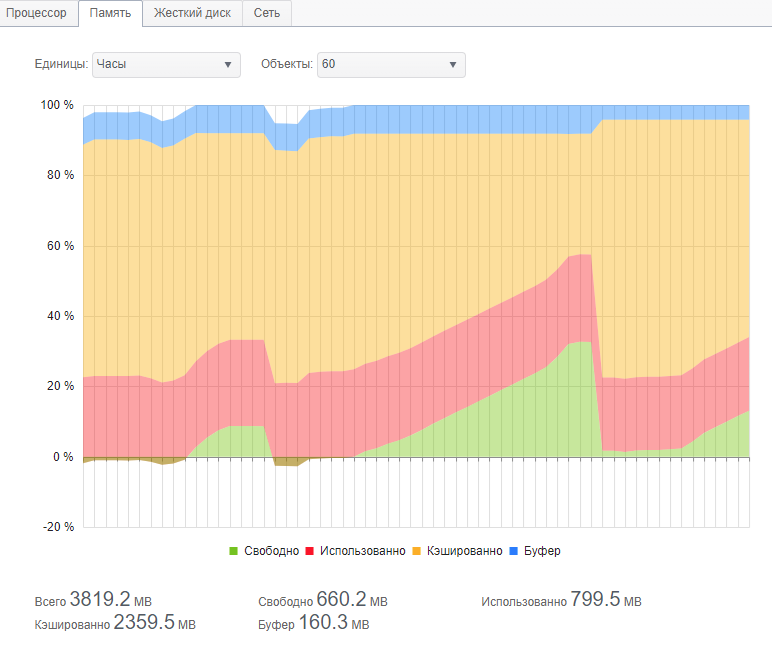772x666 pixels.
Task: Toggle the Буфер series via its legend label
Action: pos(543,551)
